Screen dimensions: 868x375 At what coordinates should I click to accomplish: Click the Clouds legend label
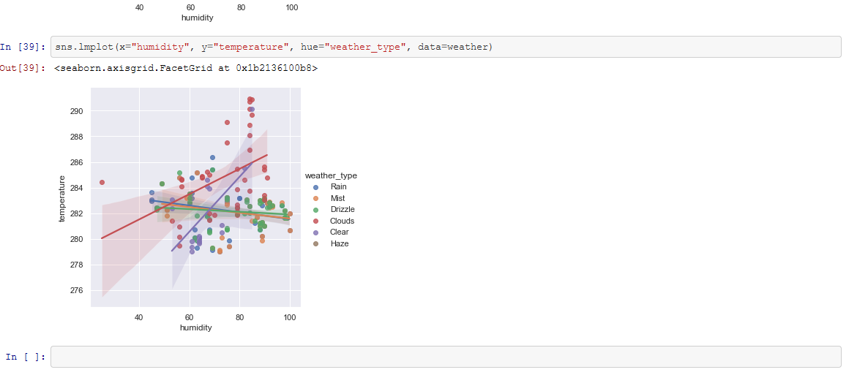point(342,221)
